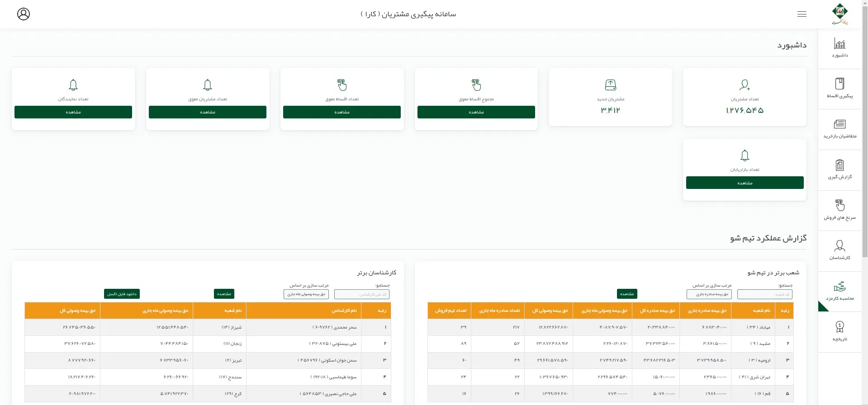Open داشبورد in the sidebar
This screenshot has width=868, height=405.
[x=840, y=48]
